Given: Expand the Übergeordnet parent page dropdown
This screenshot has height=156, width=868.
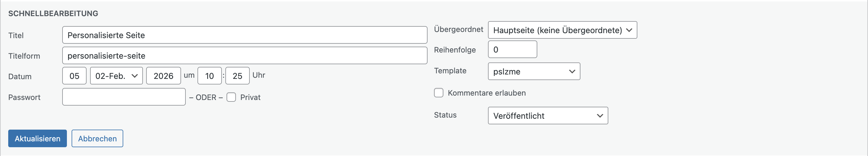Looking at the screenshot, I should [562, 30].
